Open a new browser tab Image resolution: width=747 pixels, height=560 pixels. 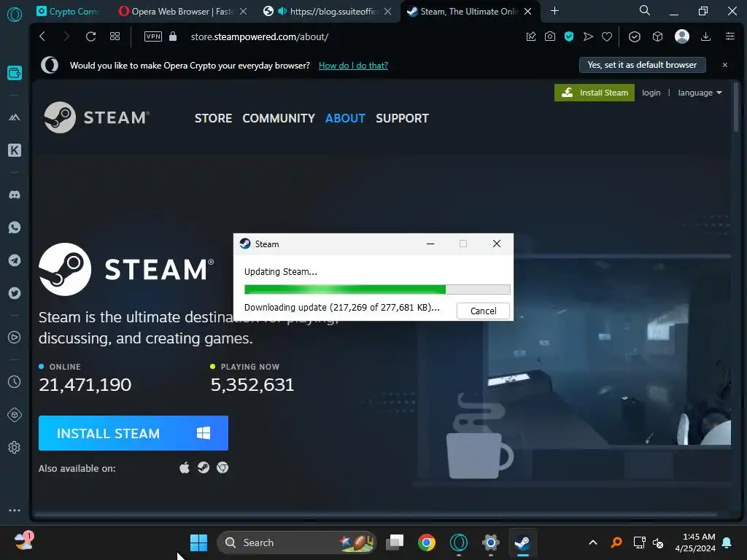[x=554, y=11]
